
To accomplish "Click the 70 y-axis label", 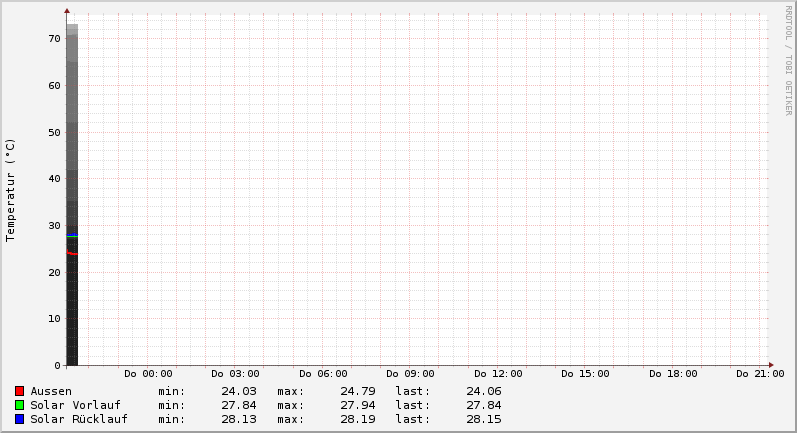I will [54, 39].
